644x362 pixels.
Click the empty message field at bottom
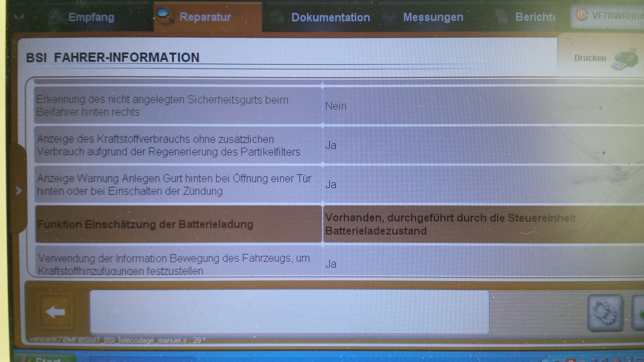(x=289, y=312)
